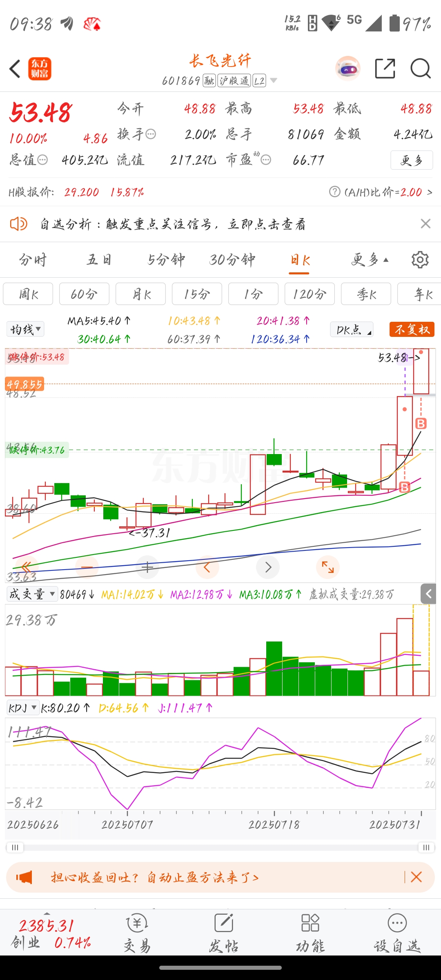The image size is (441, 980).
Task: Choose 季K period
Action: pos(366,294)
